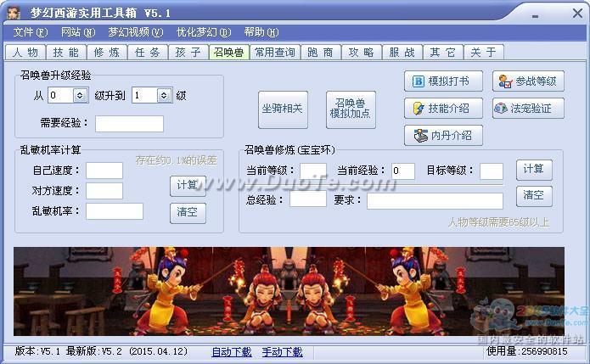Open 参战等级 battle level button

pos(528,81)
